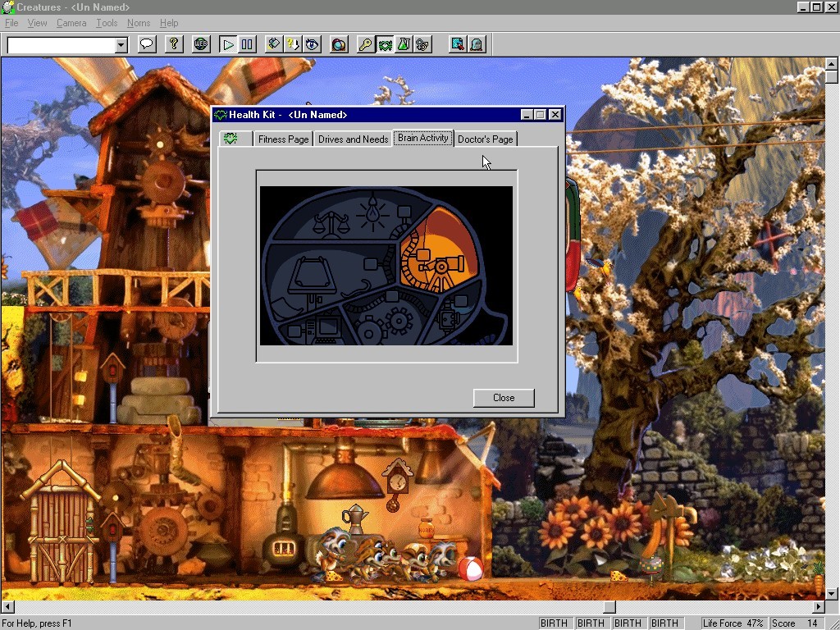Screen dimensions: 840x630
Task: Expand the Norn selection dropdown arrow
Action: 121,46
